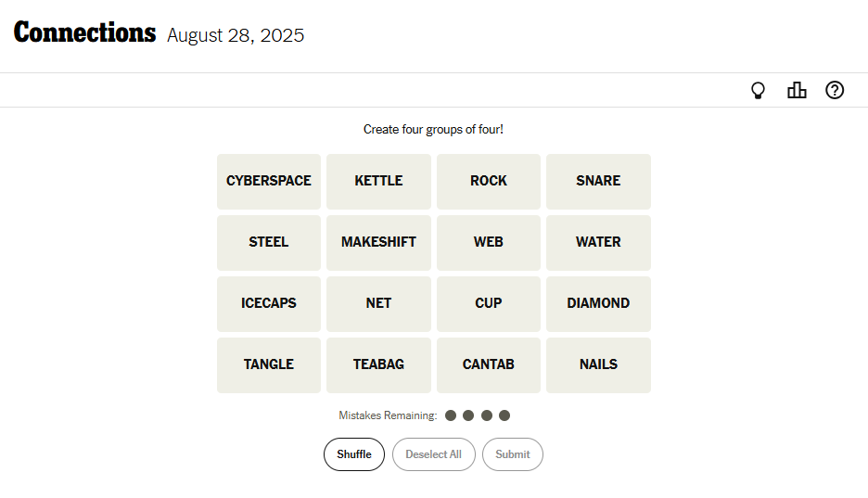Open the help question mark icon
Screen dimensions: 868x498
click(835, 90)
